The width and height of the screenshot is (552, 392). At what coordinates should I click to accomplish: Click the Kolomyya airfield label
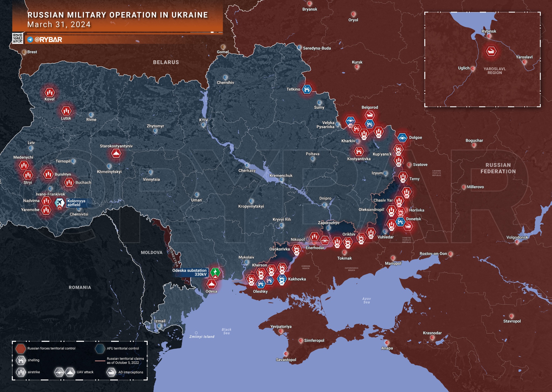(76, 203)
